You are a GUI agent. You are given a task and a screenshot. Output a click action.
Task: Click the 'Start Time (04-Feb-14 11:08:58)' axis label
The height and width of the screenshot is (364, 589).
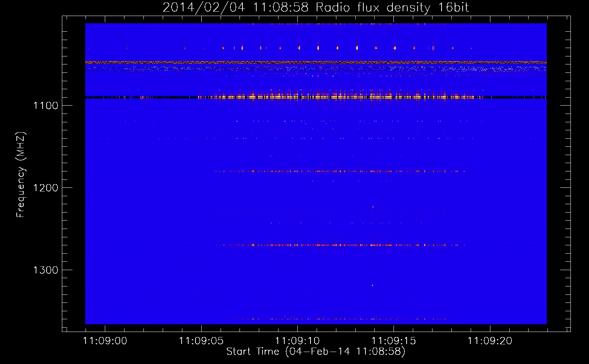(316, 352)
